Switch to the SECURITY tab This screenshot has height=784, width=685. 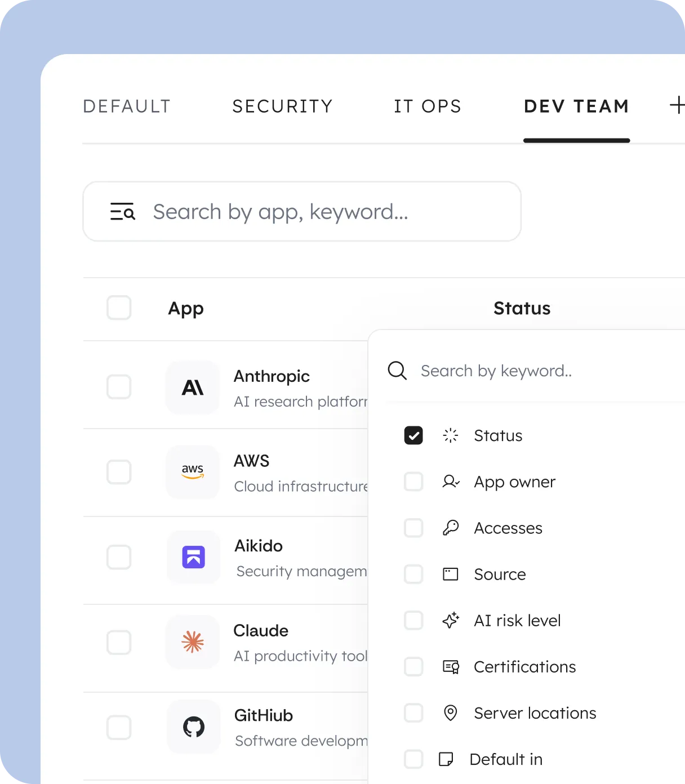coord(282,106)
